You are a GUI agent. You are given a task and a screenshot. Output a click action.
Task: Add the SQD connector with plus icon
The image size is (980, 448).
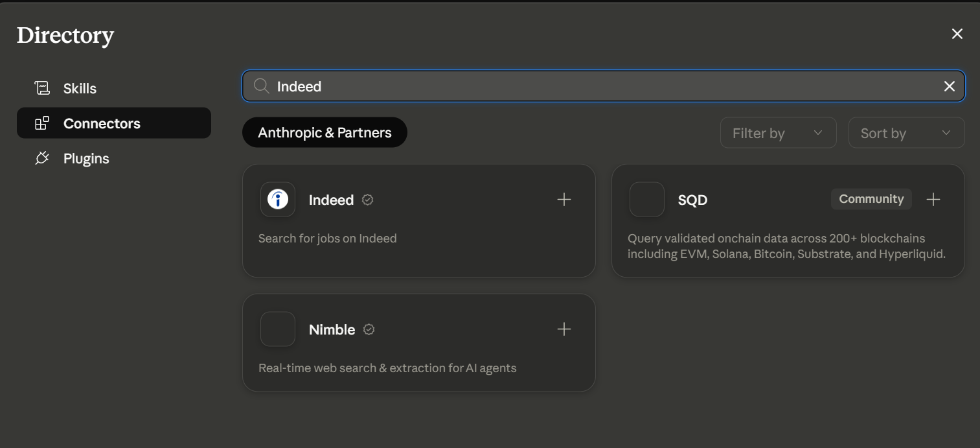coord(933,199)
